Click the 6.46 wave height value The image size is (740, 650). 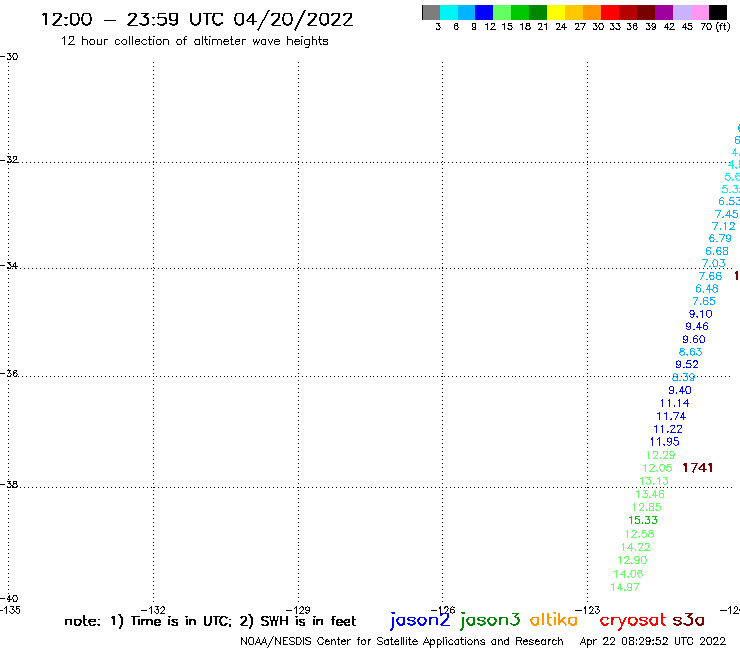click(x=707, y=289)
